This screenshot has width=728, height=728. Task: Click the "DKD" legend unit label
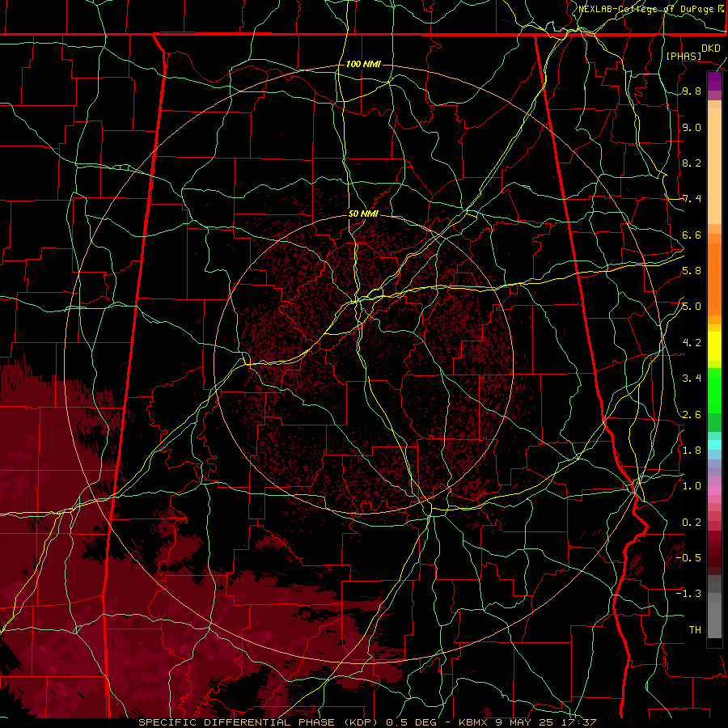tap(711, 49)
